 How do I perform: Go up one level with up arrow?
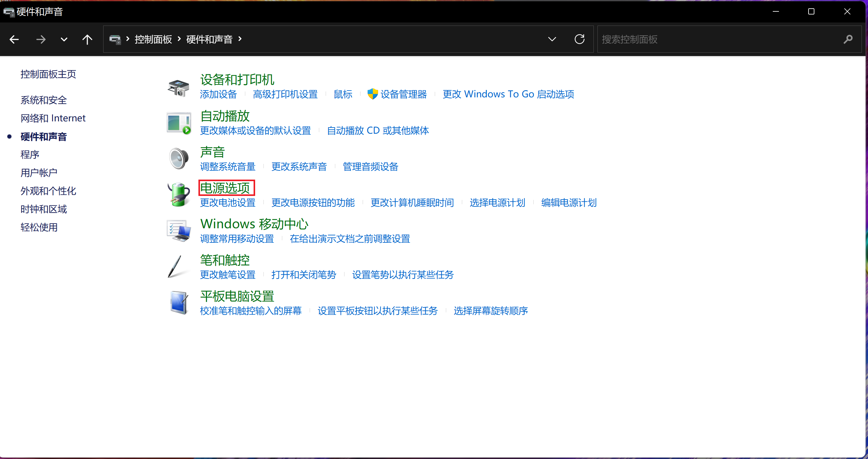coord(87,39)
